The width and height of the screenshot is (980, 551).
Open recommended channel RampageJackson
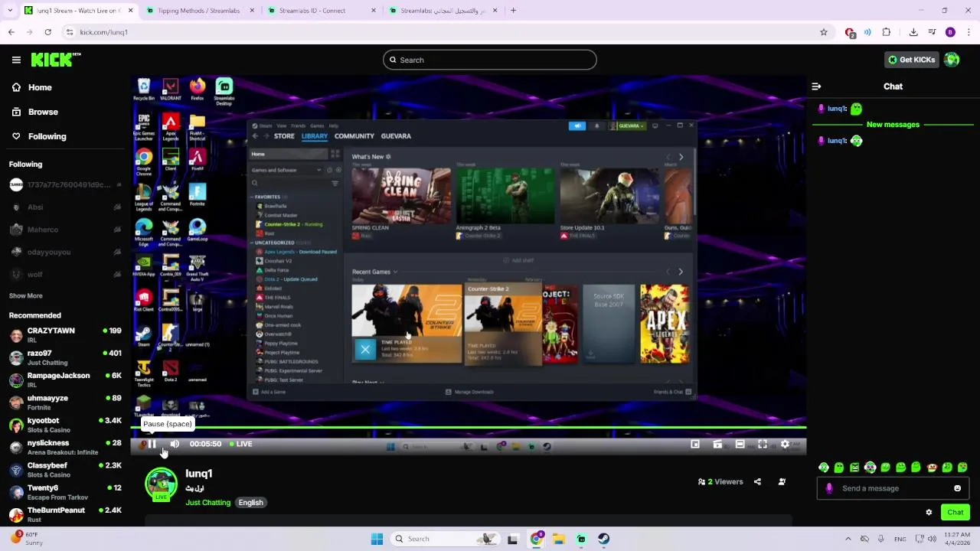65,380
